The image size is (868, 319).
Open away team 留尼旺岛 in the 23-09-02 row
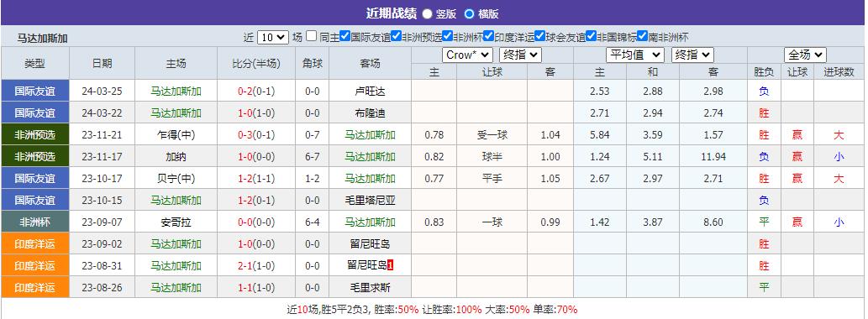coord(370,243)
